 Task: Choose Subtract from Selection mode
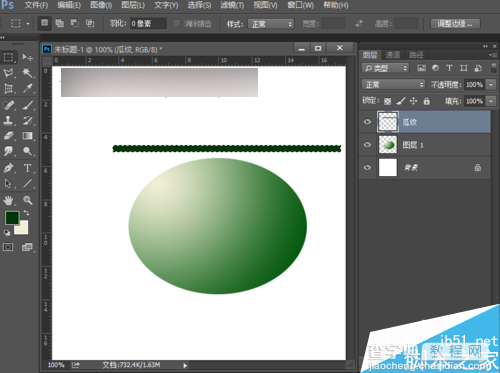(x=75, y=23)
